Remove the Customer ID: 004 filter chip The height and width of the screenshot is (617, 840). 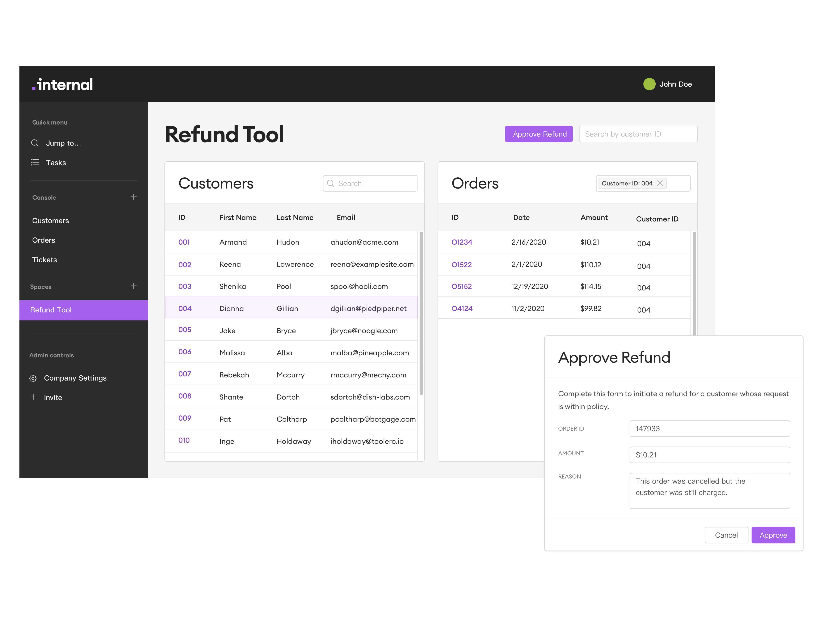point(660,183)
